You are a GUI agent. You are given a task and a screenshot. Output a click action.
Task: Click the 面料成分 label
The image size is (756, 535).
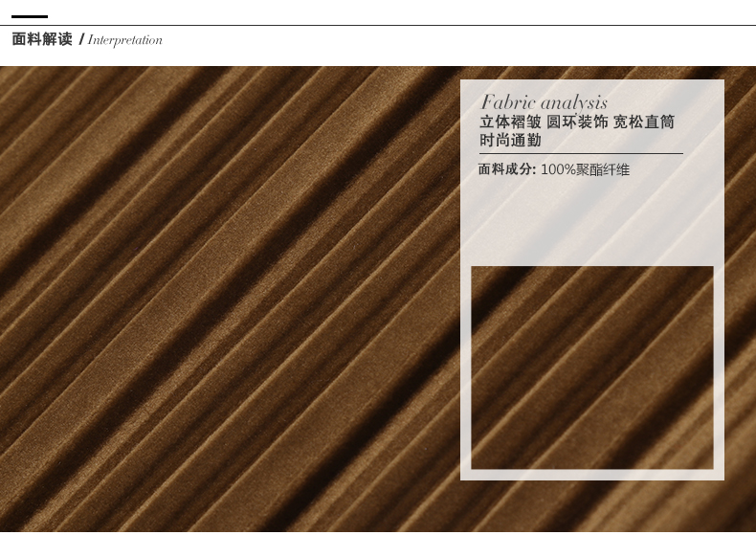click(506, 169)
